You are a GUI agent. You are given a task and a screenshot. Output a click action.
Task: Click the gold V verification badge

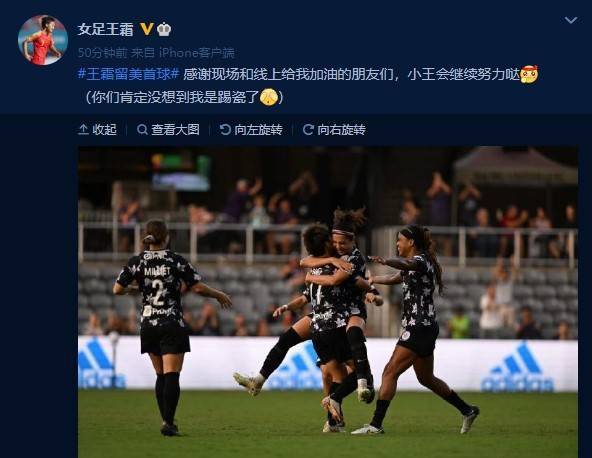coord(147,29)
